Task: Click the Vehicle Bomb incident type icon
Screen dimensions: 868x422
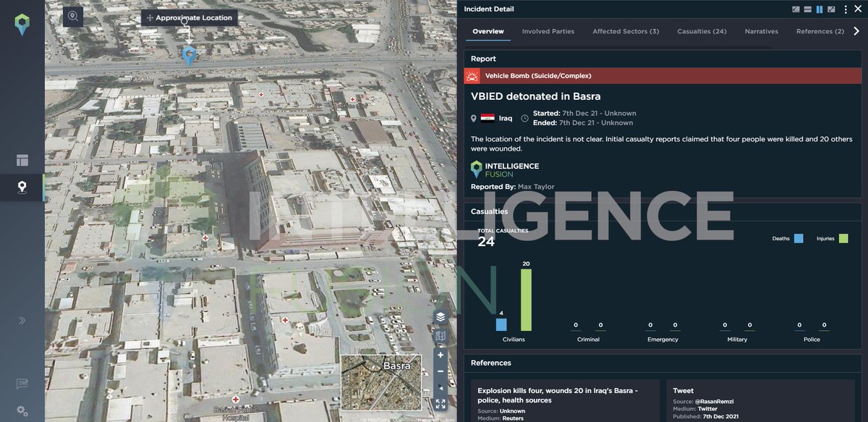Action: [x=472, y=75]
